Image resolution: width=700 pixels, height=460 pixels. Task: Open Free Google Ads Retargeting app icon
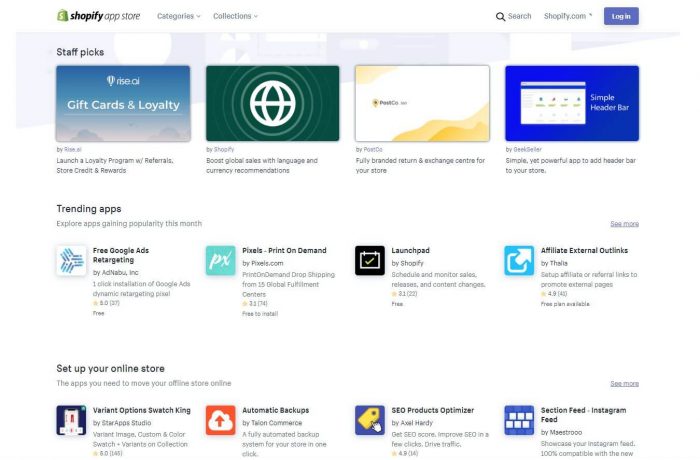tap(71, 260)
